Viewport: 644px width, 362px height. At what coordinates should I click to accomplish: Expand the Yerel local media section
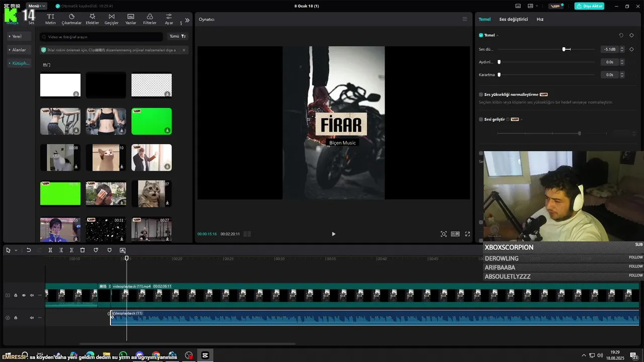[x=19, y=36]
